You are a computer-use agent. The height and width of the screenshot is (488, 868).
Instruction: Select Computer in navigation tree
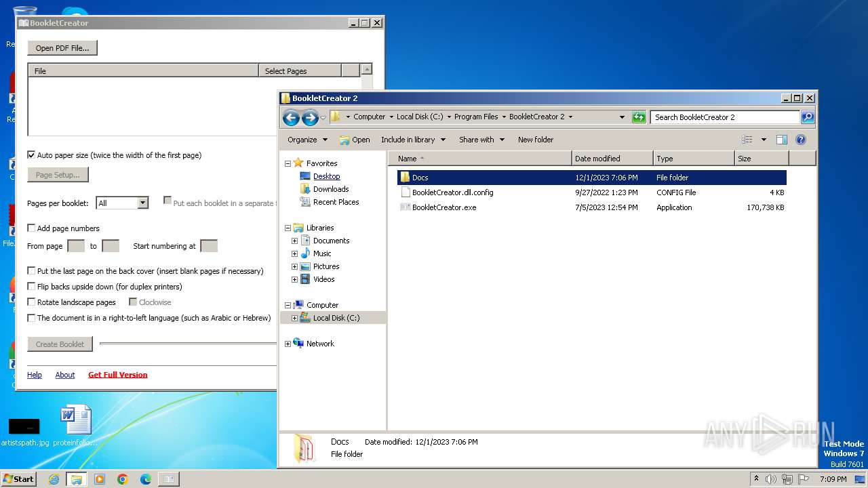322,305
